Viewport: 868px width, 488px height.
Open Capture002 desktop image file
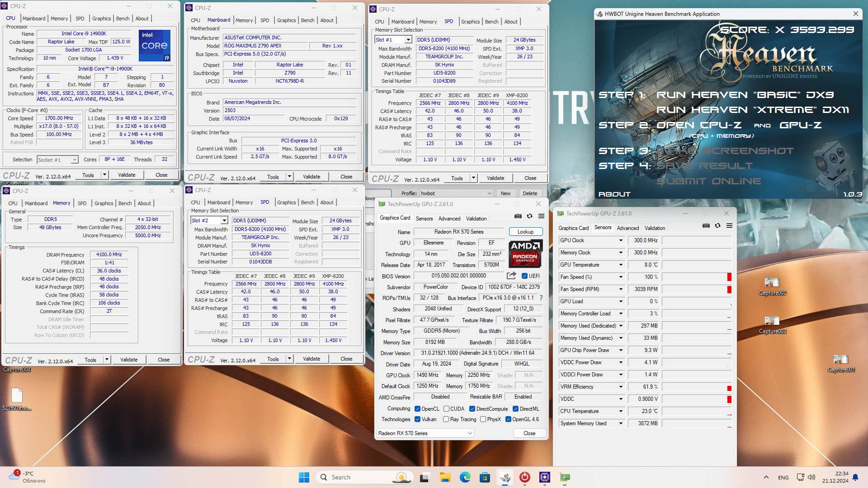772,286
